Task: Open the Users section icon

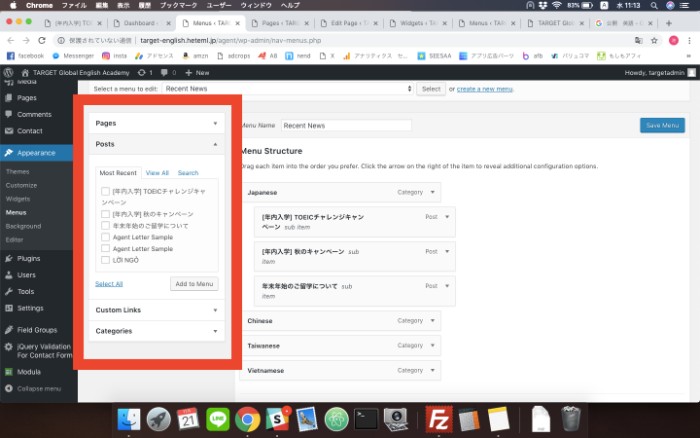Action: 8,275
